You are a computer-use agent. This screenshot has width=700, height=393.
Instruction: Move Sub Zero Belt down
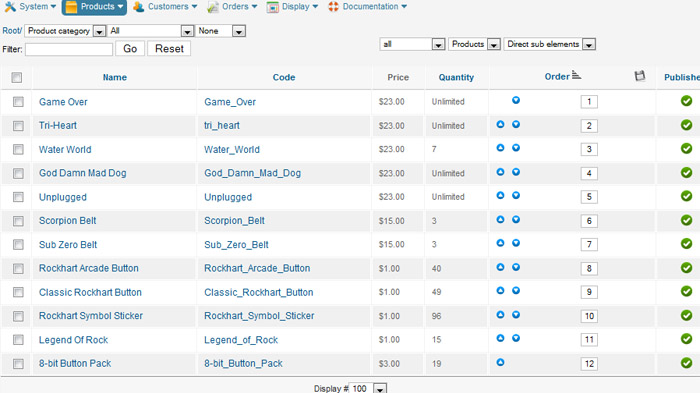[x=516, y=243]
